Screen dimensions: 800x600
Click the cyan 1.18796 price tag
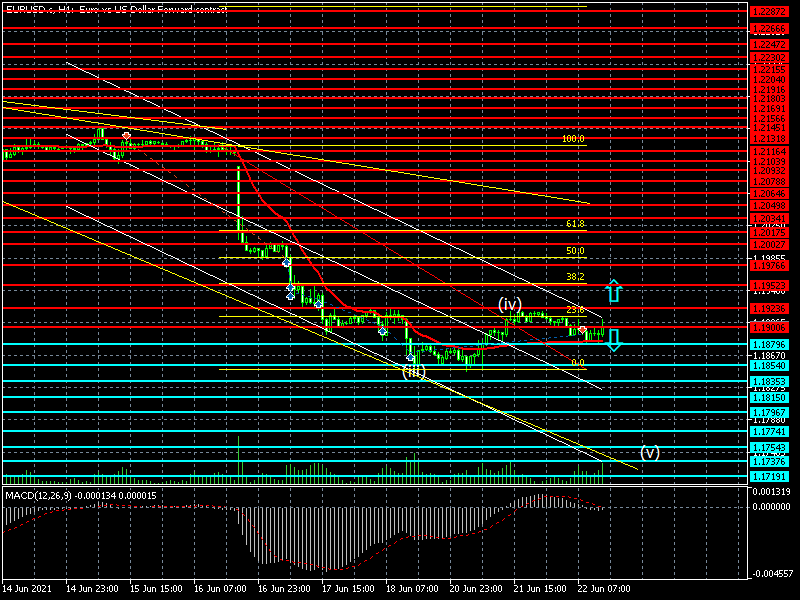(x=769, y=344)
